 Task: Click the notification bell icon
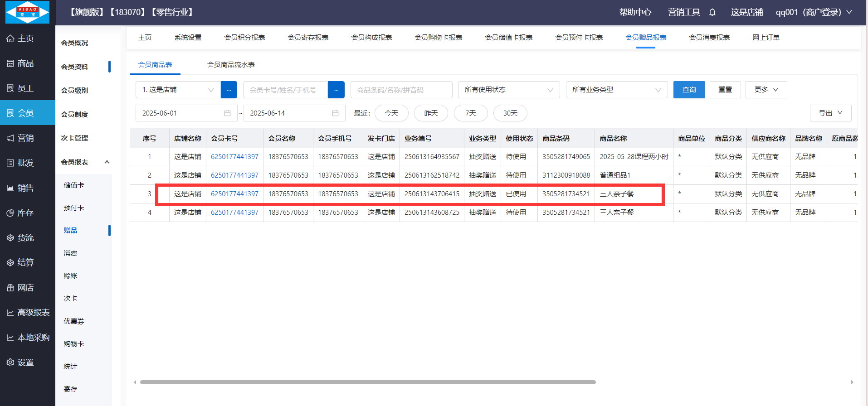712,12
